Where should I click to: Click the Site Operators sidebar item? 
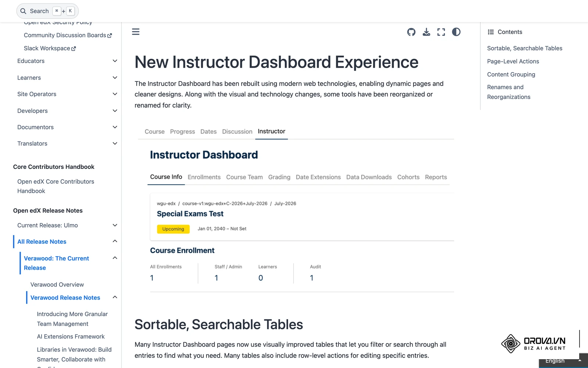[37, 94]
